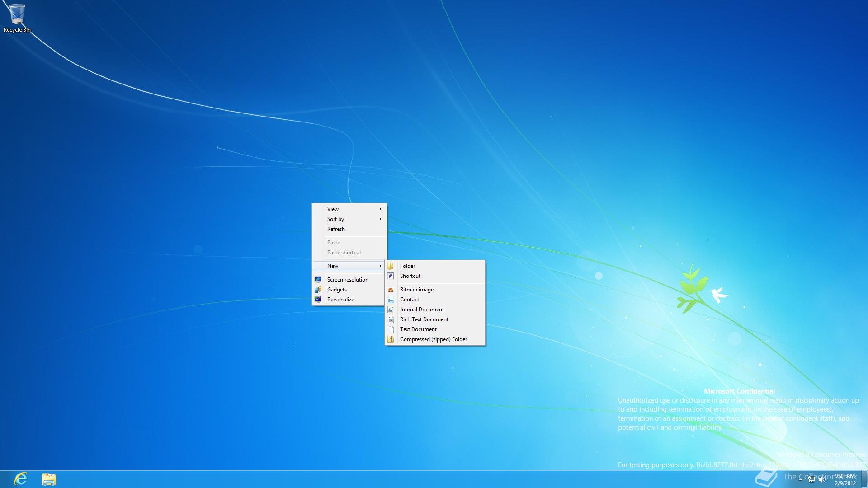Image resolution: width=868 pixels, height=488 pixels.
Task: Open Screen resolution settings
Action: 347,280
